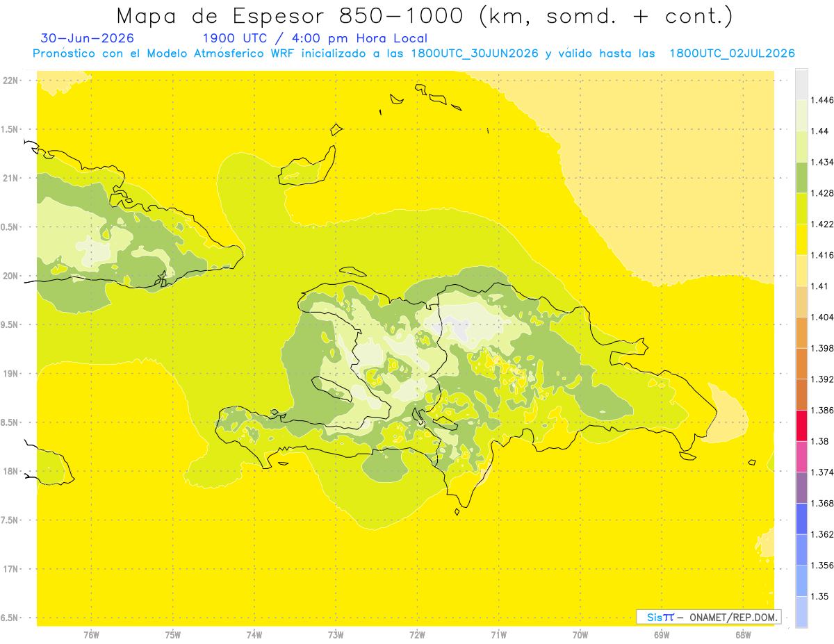Screen dimensions: 834x644
Task: Click the 76W longitude label
Action: (91, 634)
